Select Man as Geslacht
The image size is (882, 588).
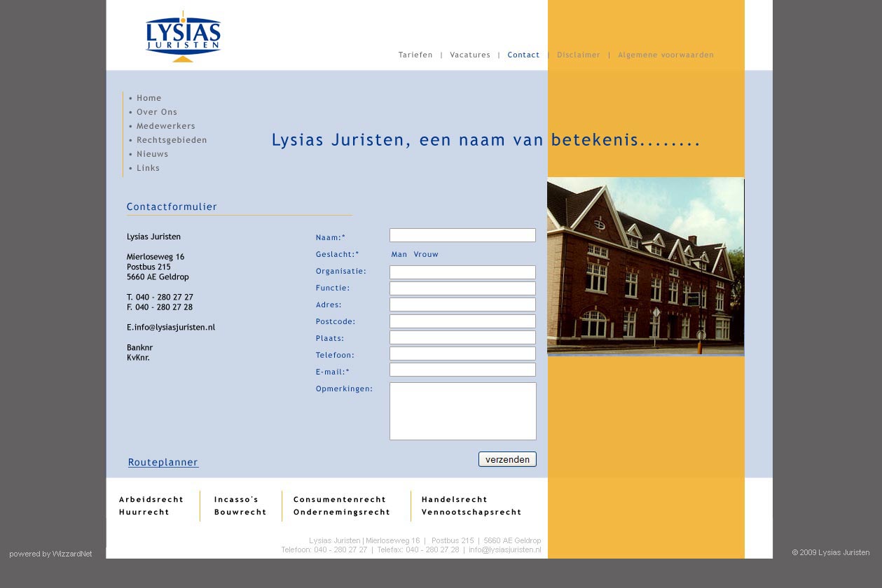(399, 254)
